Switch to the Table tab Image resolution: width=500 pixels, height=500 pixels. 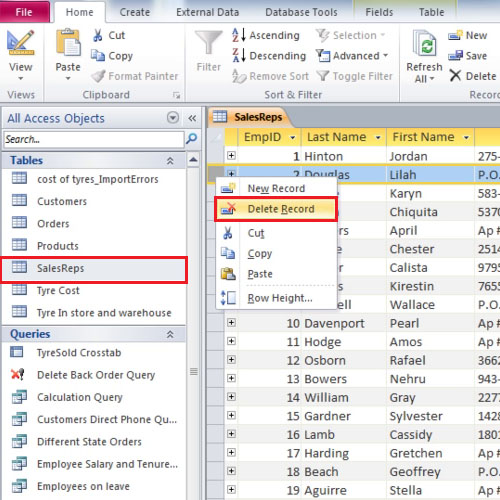(431, 12)
